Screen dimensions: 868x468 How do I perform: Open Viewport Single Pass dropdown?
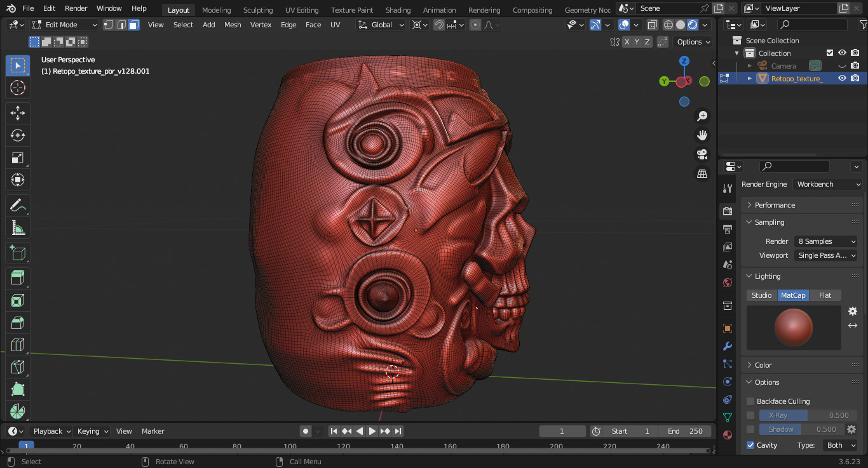point(826,255)
